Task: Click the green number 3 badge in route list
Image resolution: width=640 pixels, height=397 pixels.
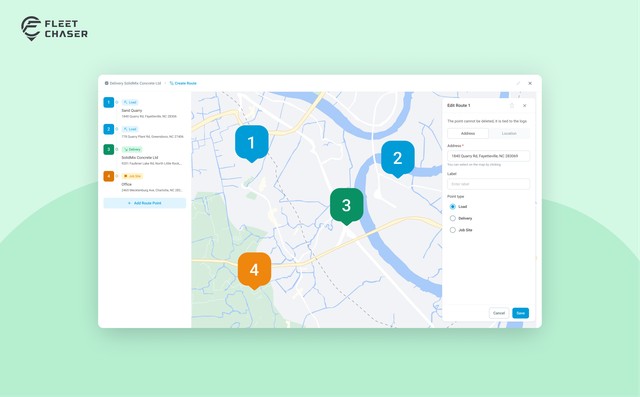Action: pos(109,149)
